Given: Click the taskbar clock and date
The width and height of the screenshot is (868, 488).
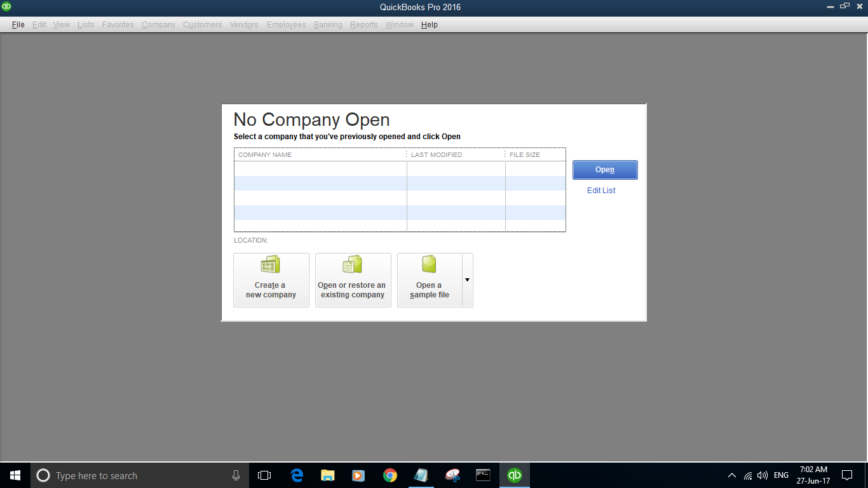Looking at the screenshot, I should click(813, 475).
